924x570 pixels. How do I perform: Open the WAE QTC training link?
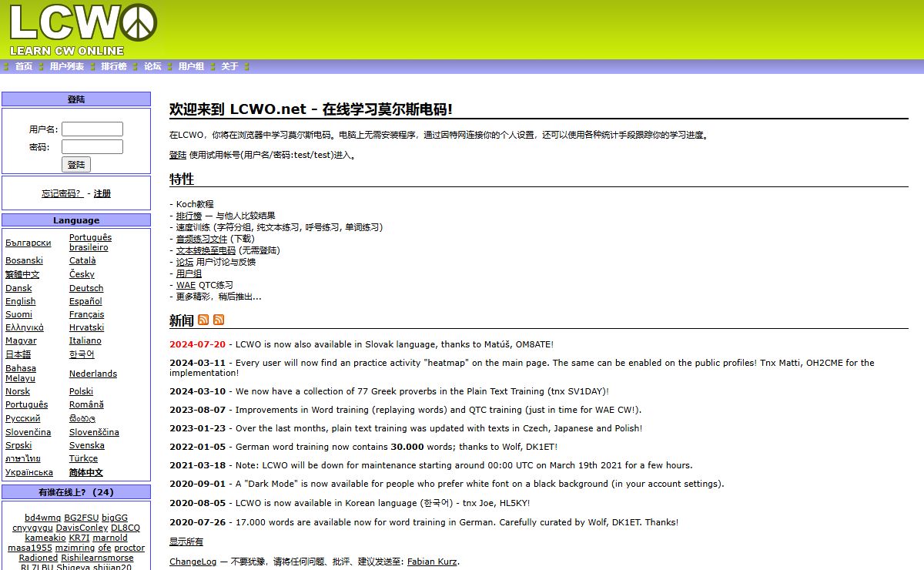186,285
